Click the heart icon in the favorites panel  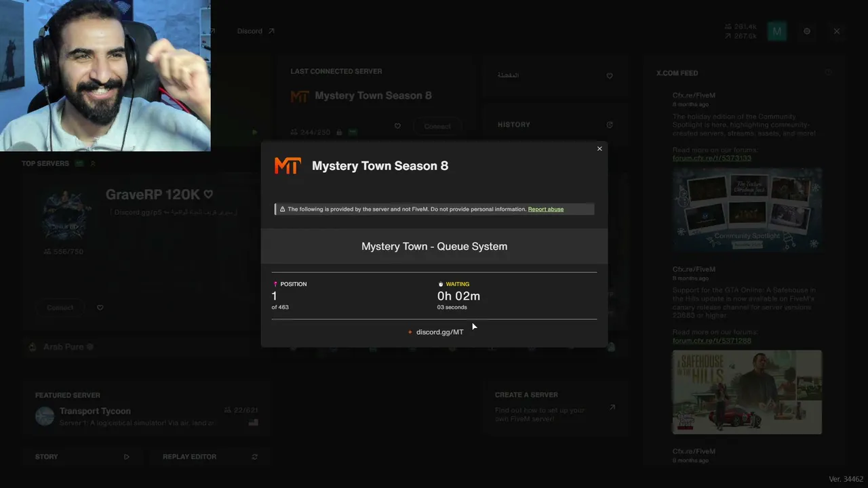[x=610, y=76]
